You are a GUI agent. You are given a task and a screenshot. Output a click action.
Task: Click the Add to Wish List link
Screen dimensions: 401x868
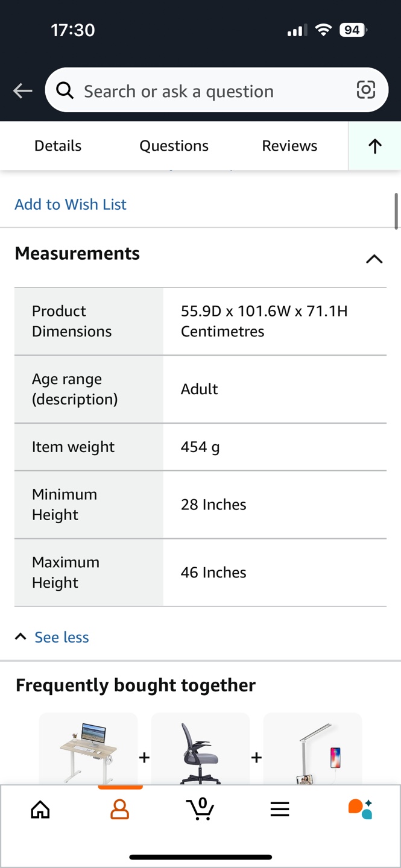(x=71, y=204)
